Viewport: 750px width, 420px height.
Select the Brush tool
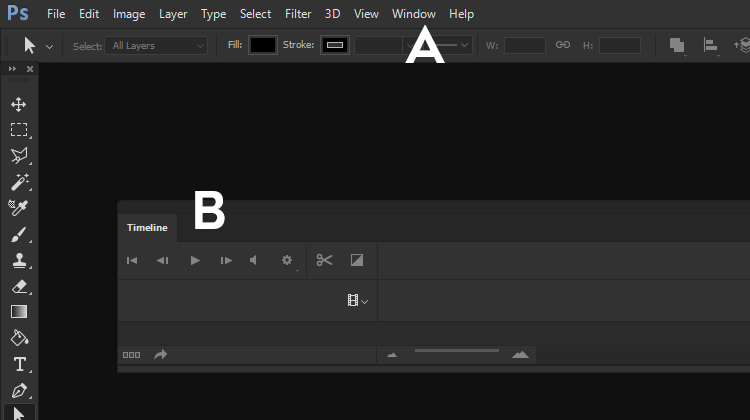pyautogui.click(x=19, y=234)
